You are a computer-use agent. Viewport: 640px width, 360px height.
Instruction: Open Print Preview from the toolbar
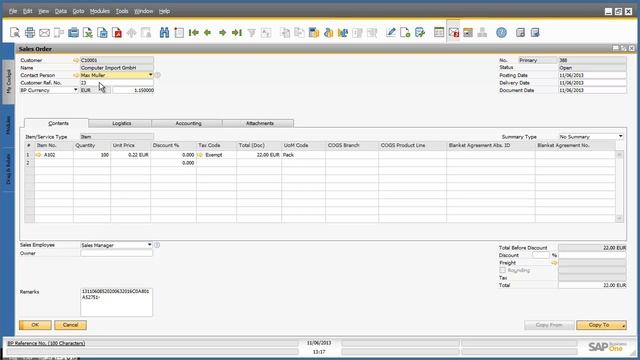point(15,33)
